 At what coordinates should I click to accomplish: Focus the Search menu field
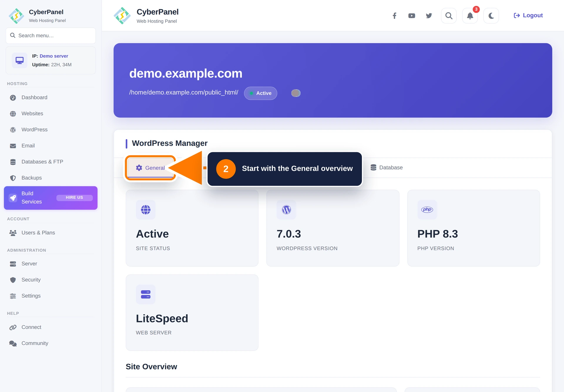51,36
